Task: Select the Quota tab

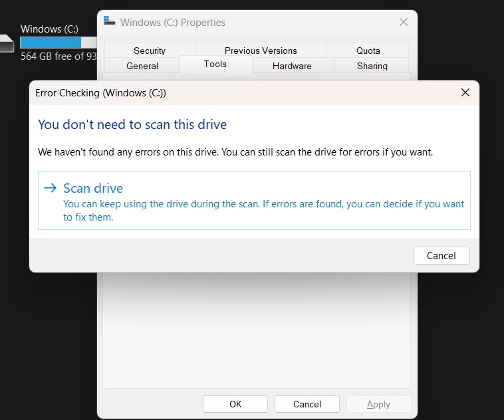Action: point(368,51)
